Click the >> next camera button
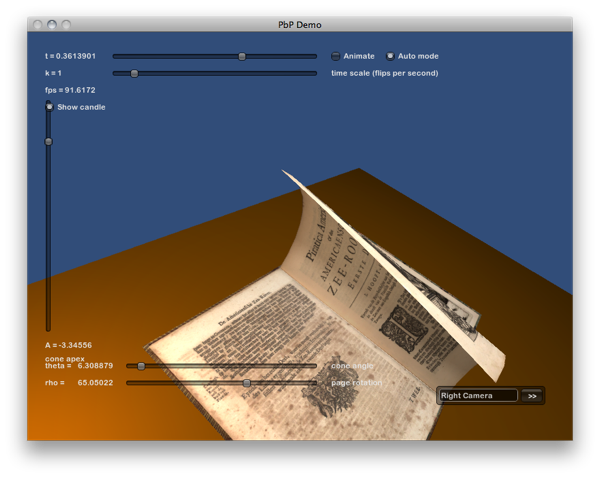 click(532, 396)
